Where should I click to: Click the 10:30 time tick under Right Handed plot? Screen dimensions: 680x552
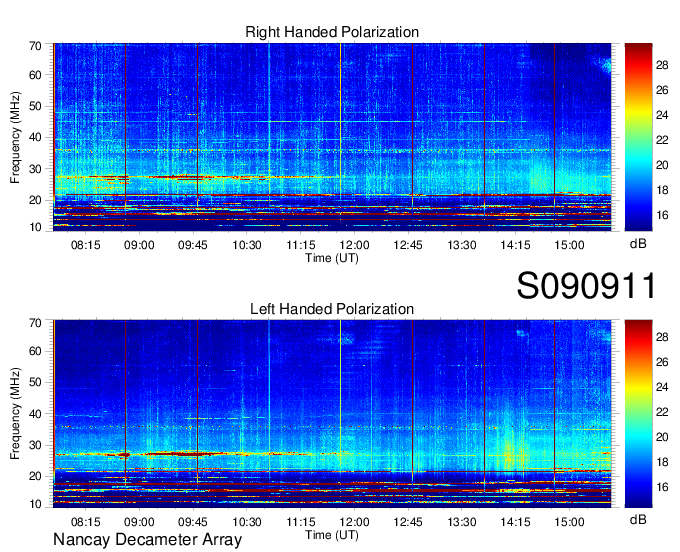point(247,245)
